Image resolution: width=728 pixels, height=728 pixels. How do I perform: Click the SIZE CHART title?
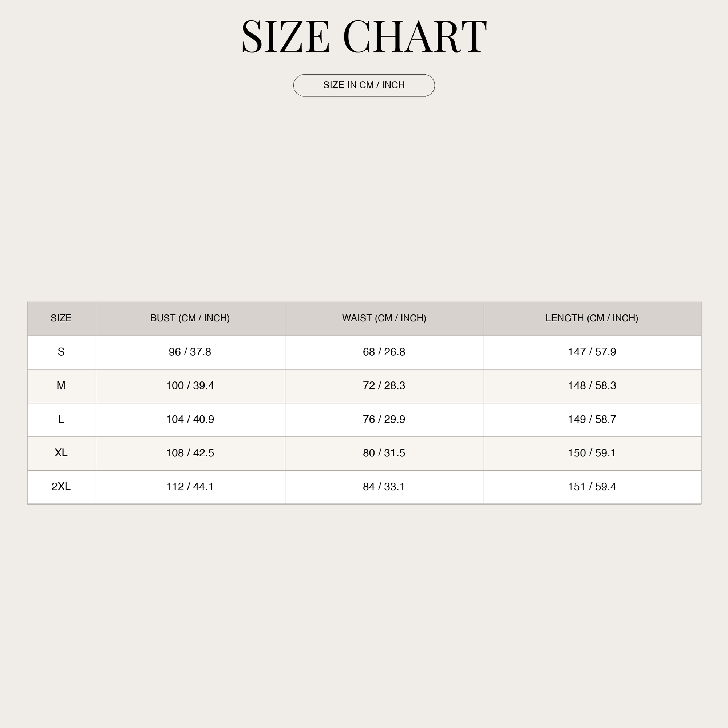click(364, 36)
